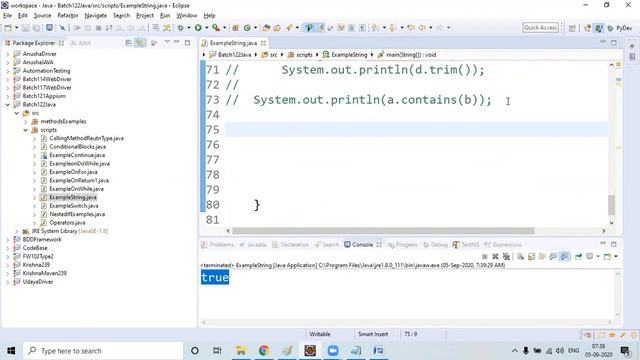Collapse the src folder
640x360 pixels.
tap(17, 113)
